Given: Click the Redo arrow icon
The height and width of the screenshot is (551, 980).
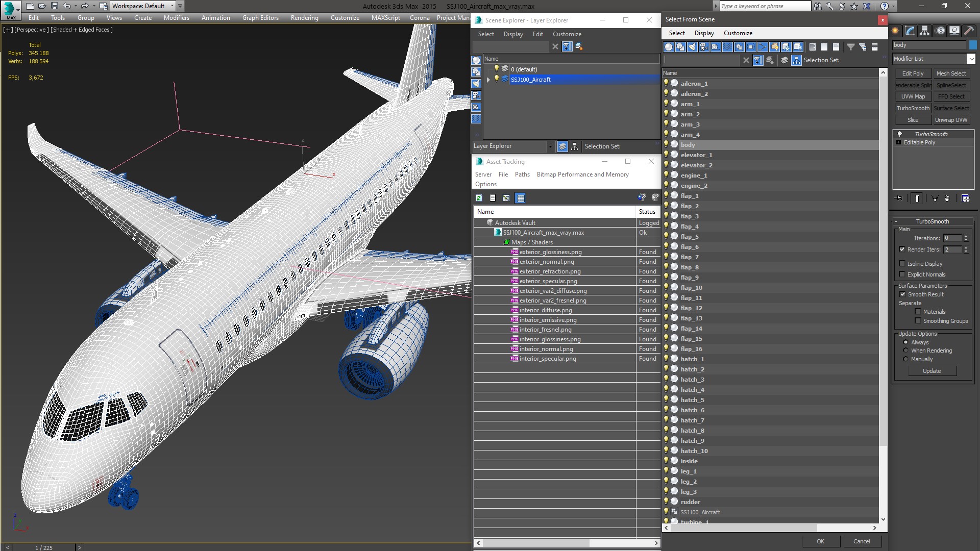Looking at the screenshot, I should [85, 6].
